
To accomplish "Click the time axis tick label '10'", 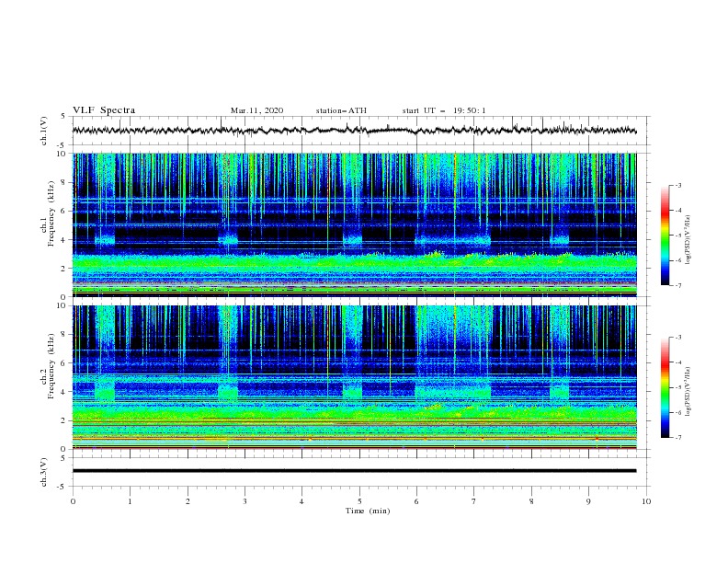I will coord(646,501).
